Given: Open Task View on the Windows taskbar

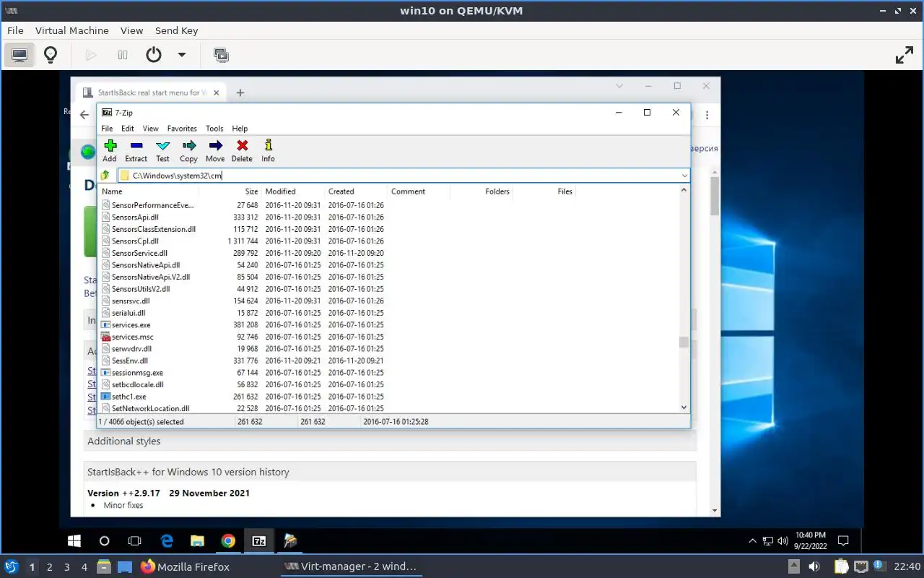Looking at the screenshot, I should point(134,540).
